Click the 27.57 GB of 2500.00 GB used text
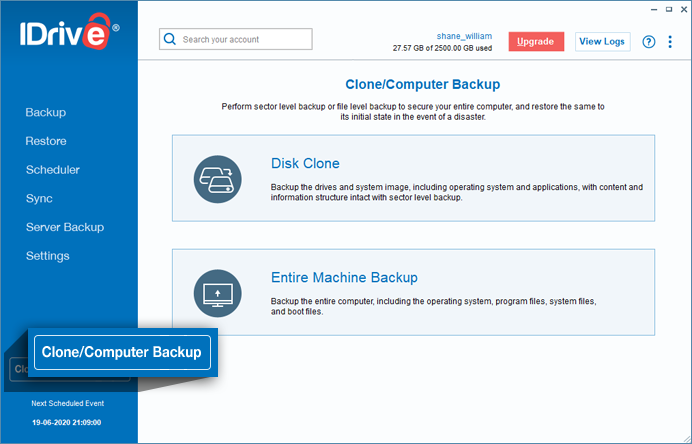 pos(442,48)
